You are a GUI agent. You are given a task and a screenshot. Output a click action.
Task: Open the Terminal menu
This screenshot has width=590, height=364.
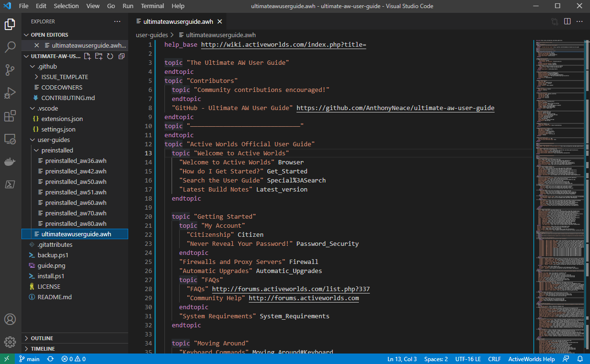coord(153,6)
